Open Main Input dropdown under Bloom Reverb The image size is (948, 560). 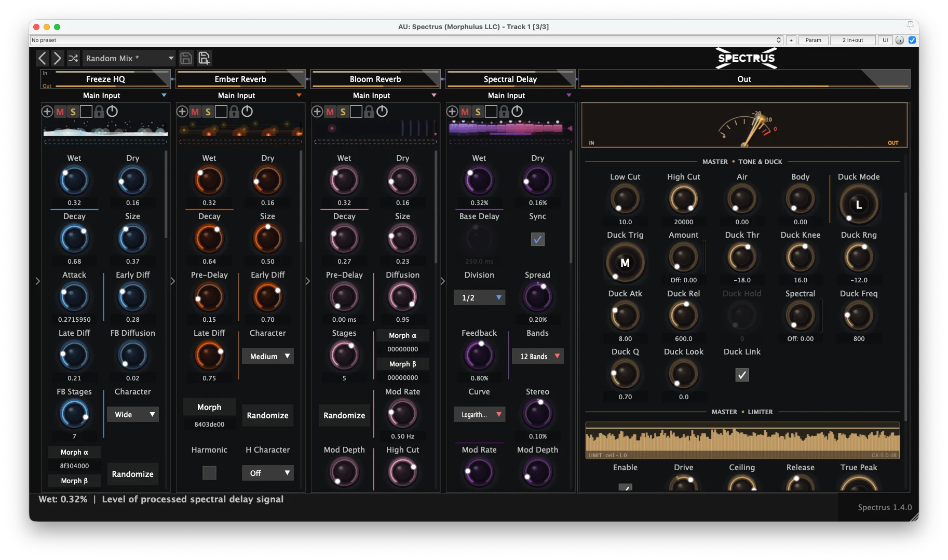click(376, 95)
